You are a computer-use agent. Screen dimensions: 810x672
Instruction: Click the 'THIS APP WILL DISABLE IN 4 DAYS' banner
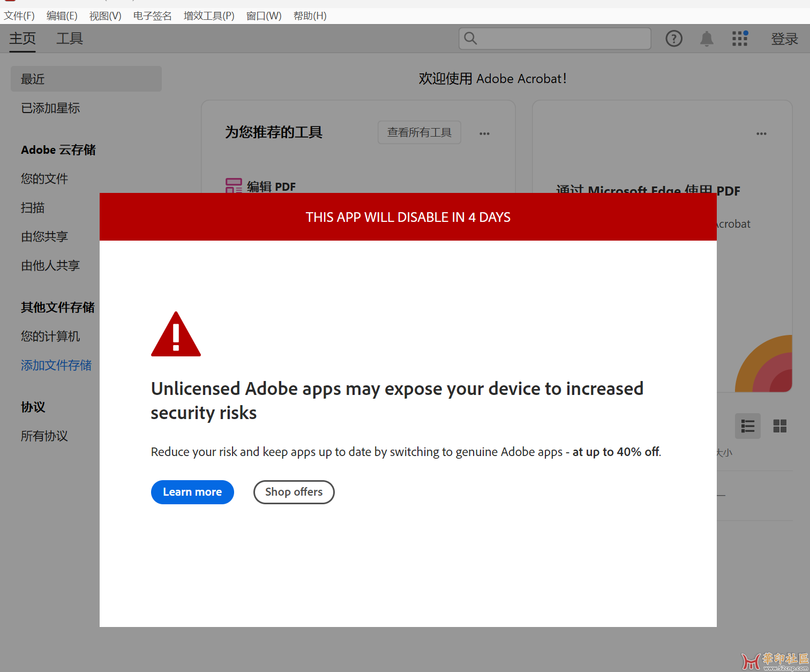coord(408,217)
